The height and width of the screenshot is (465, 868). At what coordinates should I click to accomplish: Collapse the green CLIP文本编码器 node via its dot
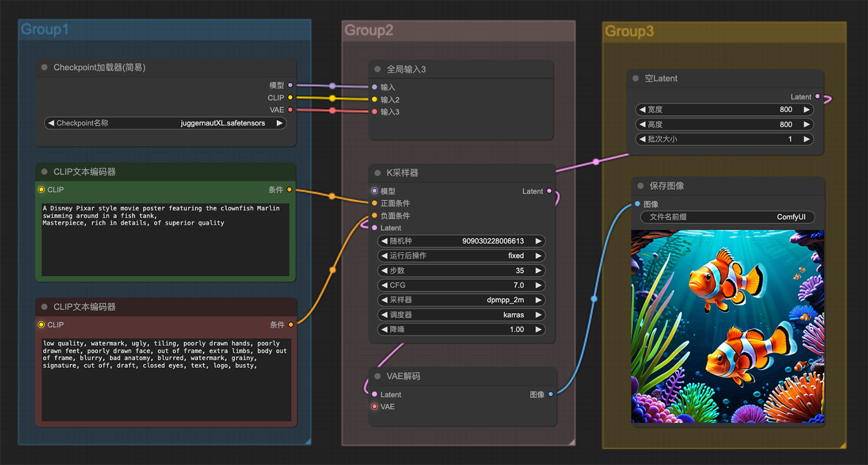[x=45, y=172]
